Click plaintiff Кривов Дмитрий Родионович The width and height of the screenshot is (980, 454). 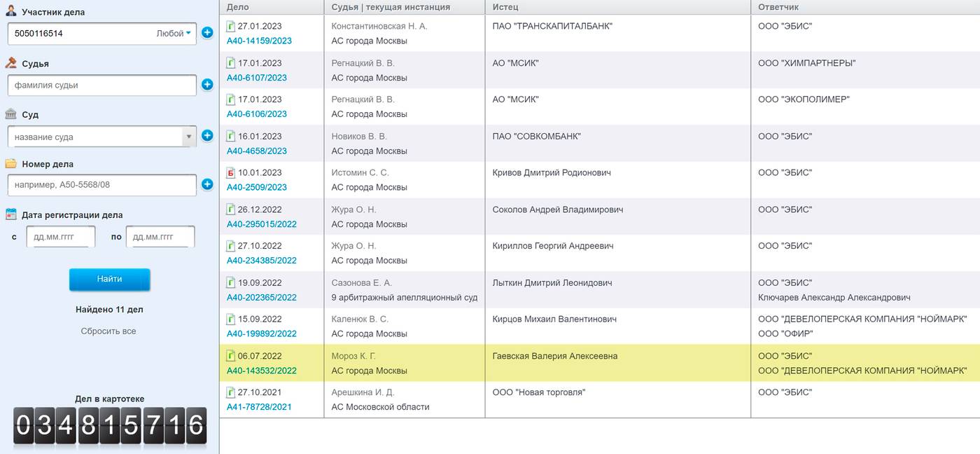pos(552,172)
